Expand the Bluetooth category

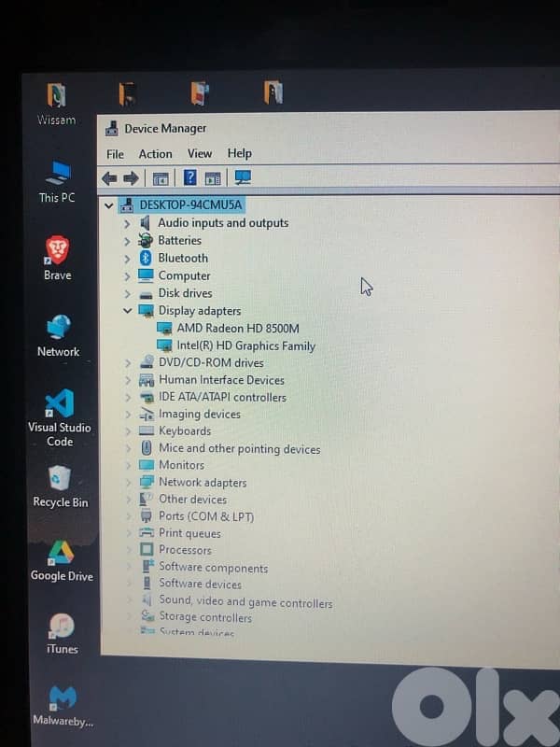(127, 259)
